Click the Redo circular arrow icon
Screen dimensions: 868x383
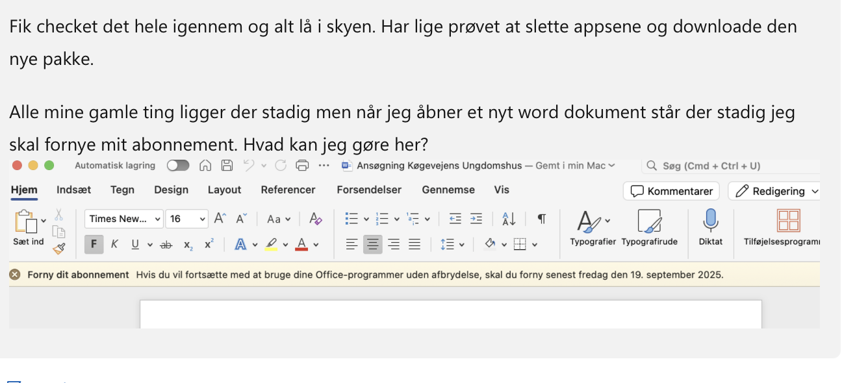coord(281,166)
